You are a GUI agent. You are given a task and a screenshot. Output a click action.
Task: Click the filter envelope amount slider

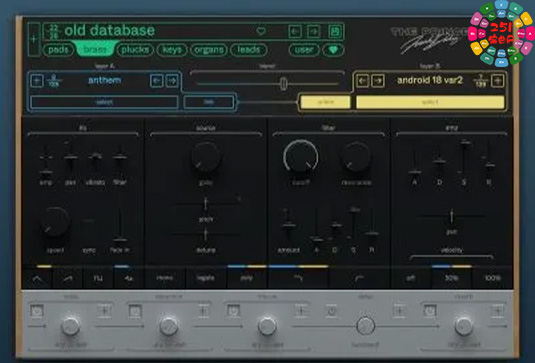coord(289,225)
